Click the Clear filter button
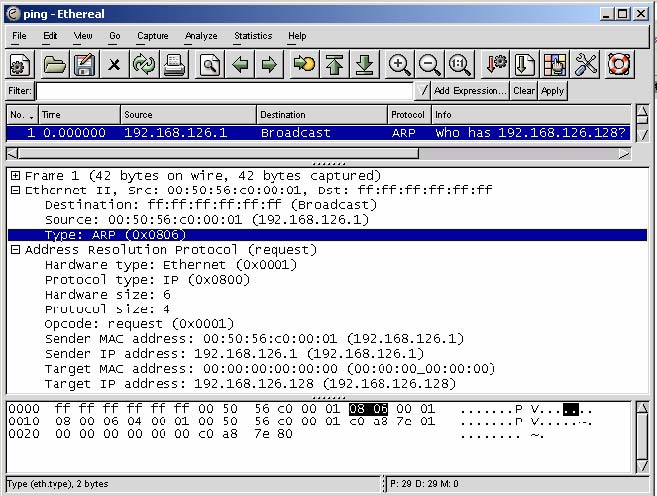The height and width of the screenshot is (496, 657). coord(524,91)
